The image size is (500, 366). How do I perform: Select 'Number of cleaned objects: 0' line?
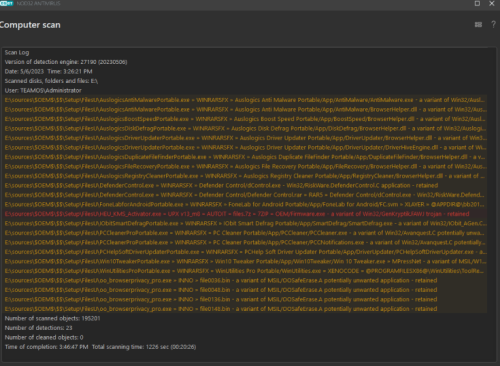point(44,337)
